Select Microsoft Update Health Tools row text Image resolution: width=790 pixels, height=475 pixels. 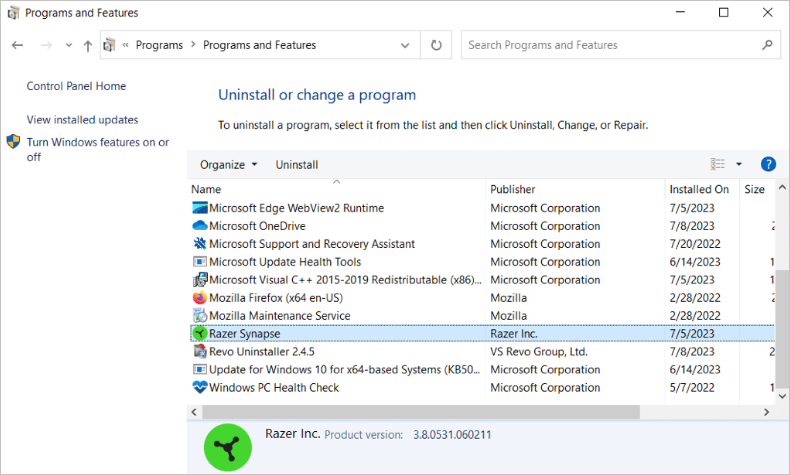point(285,262)
